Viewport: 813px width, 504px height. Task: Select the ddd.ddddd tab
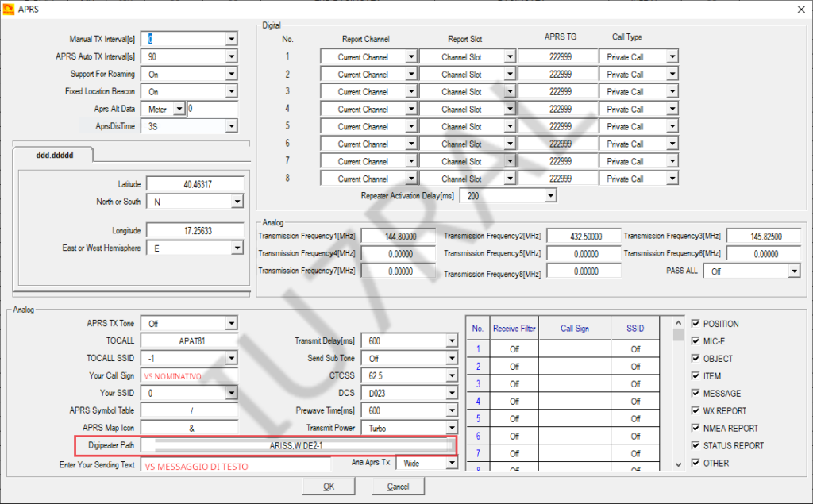(x=54, y=155)
